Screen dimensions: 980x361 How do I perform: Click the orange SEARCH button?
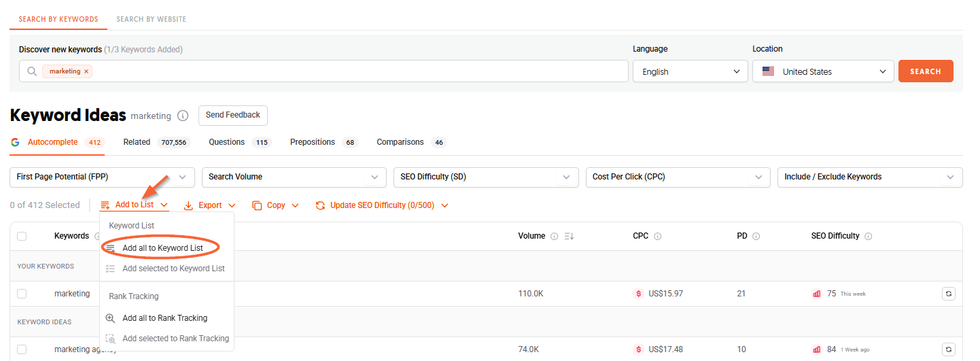coord(926,71)
